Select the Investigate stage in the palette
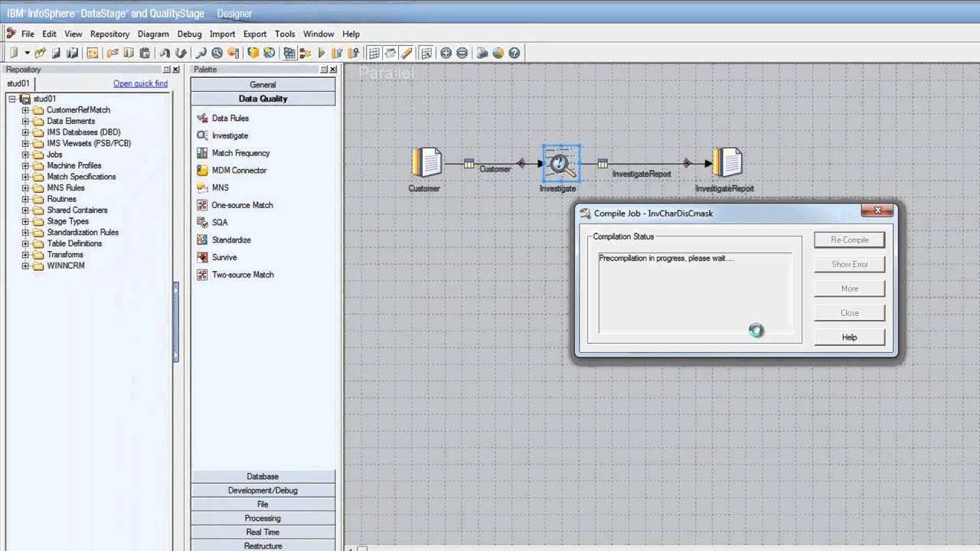Image resolution: width=980 pixels, height=551 pixels. click(x=229, y=135)
